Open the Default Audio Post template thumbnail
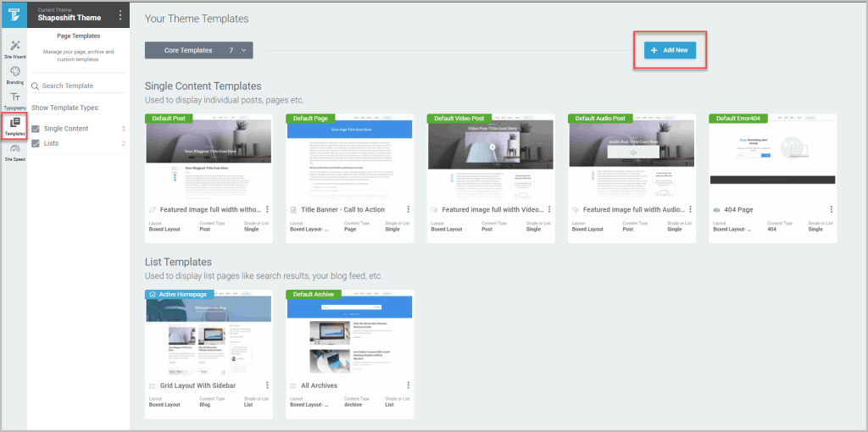Image resolution: width=868 pixels, height=432 pixels. pos(631,157)
